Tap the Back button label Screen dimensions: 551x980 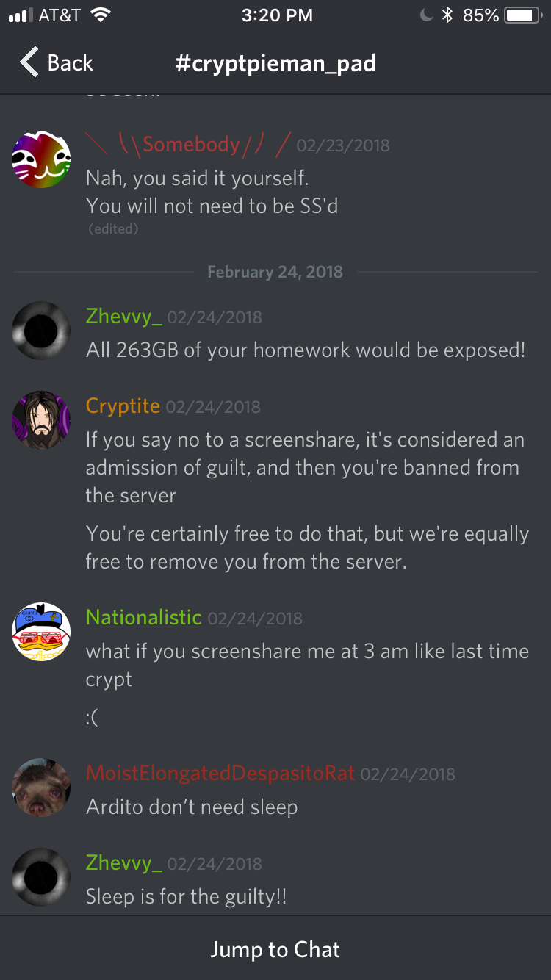pos(71,63)
